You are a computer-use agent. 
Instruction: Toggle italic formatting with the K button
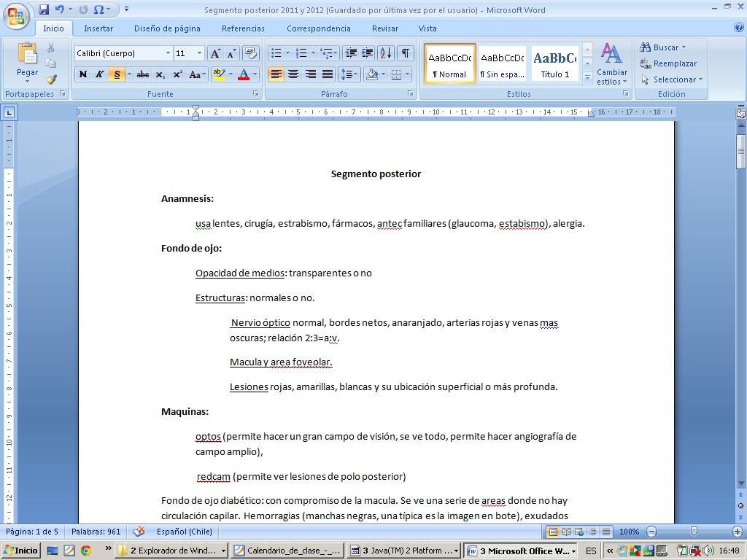99,74
